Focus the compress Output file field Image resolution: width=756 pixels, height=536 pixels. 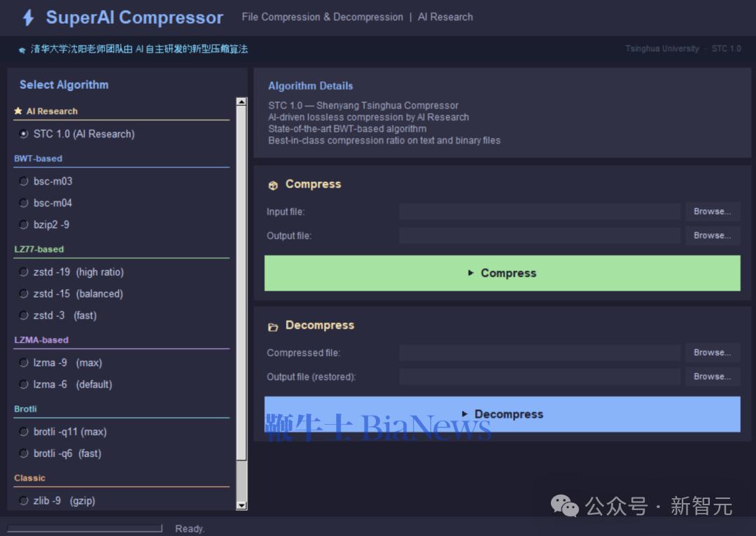coord(540,236)
